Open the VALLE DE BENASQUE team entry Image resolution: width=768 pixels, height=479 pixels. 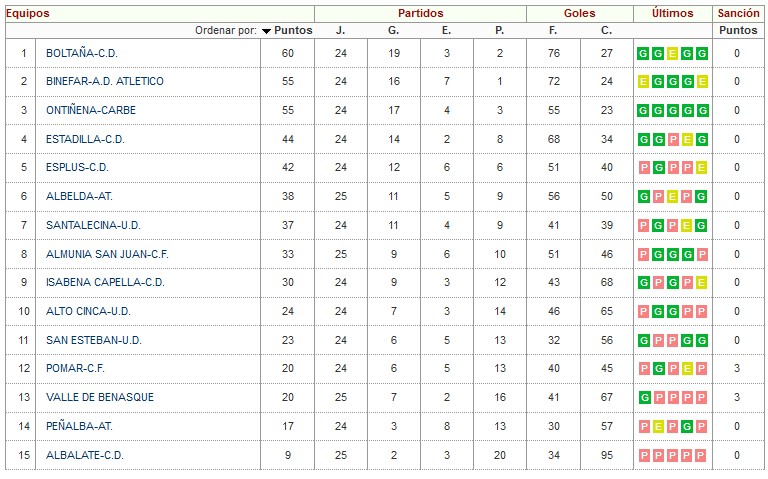(100, 397)
